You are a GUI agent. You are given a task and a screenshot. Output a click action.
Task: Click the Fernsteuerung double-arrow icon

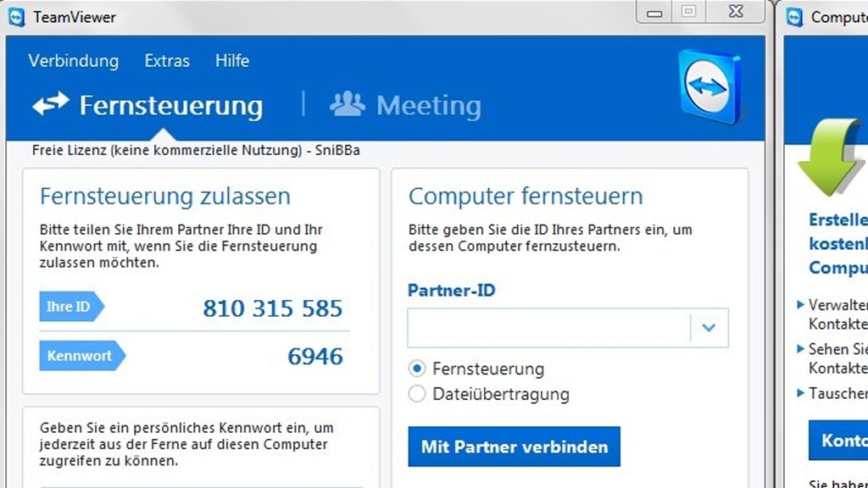[x=50, y=103]
